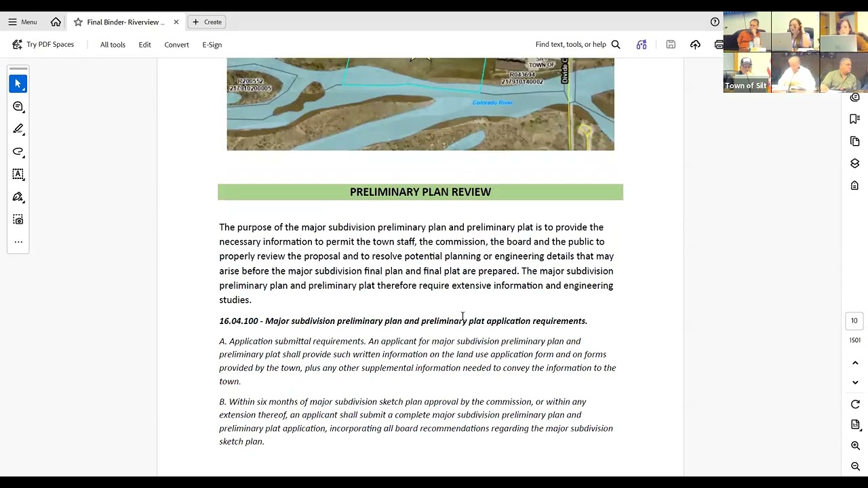Open the page fit view options dropdown

[x=855, y=425]
